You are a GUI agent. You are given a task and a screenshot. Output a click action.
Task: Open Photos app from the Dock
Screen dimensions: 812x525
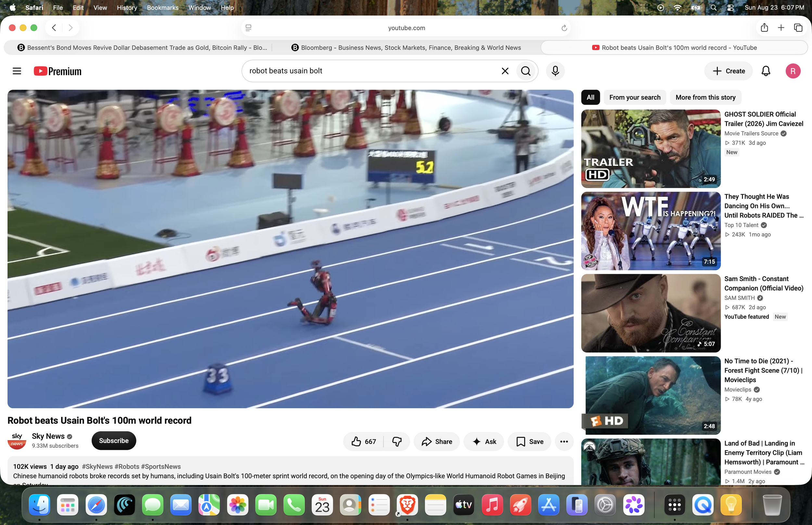pos(237,505)
